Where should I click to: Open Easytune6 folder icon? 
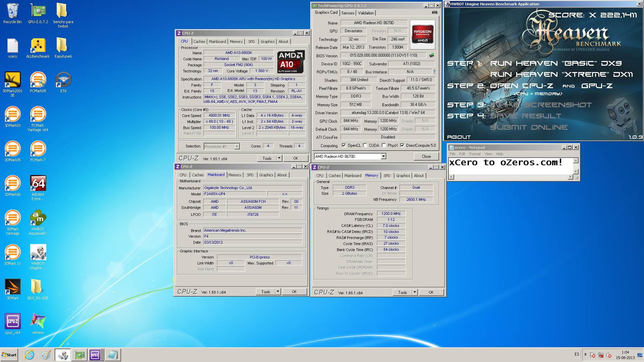[63, 48]
